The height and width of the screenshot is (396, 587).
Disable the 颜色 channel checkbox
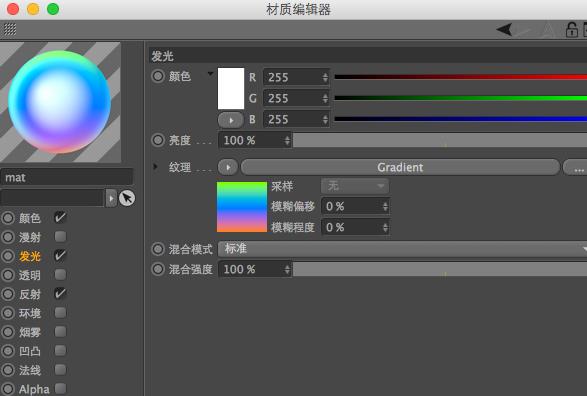coord(60,217)
